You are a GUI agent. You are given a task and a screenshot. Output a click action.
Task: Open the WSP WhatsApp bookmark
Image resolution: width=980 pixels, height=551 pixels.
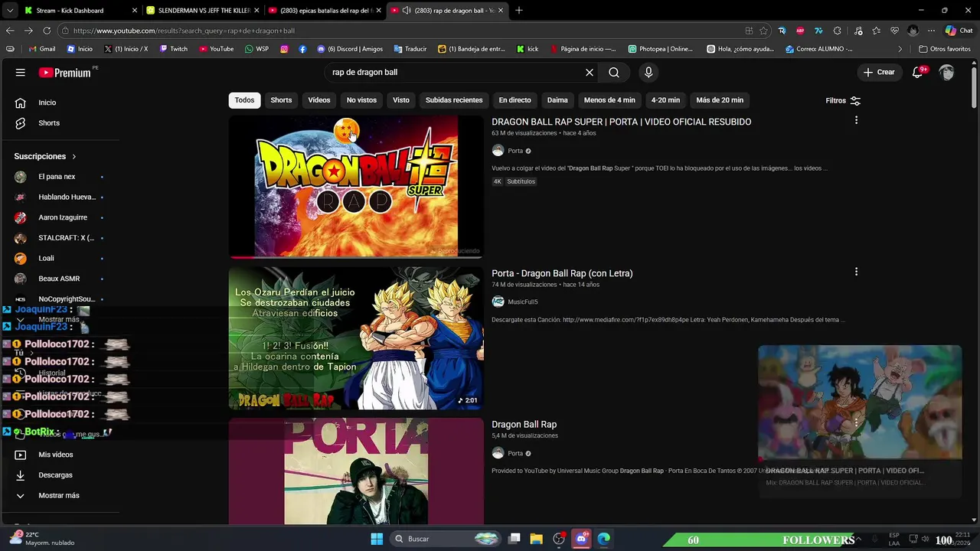pos(256,49)
